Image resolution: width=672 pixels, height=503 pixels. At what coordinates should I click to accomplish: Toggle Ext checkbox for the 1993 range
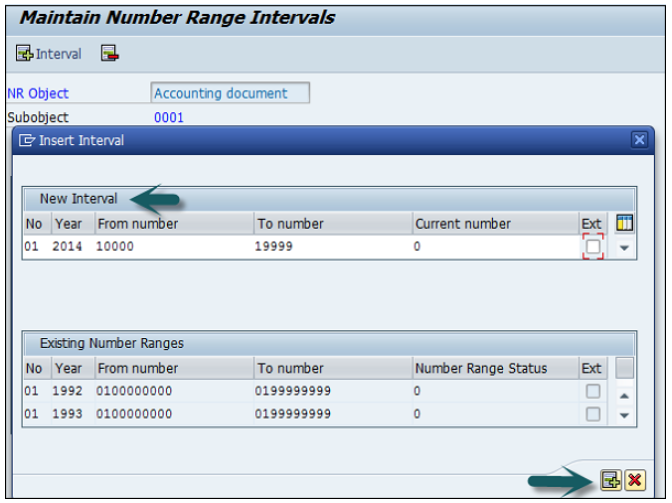coord(593,413)
